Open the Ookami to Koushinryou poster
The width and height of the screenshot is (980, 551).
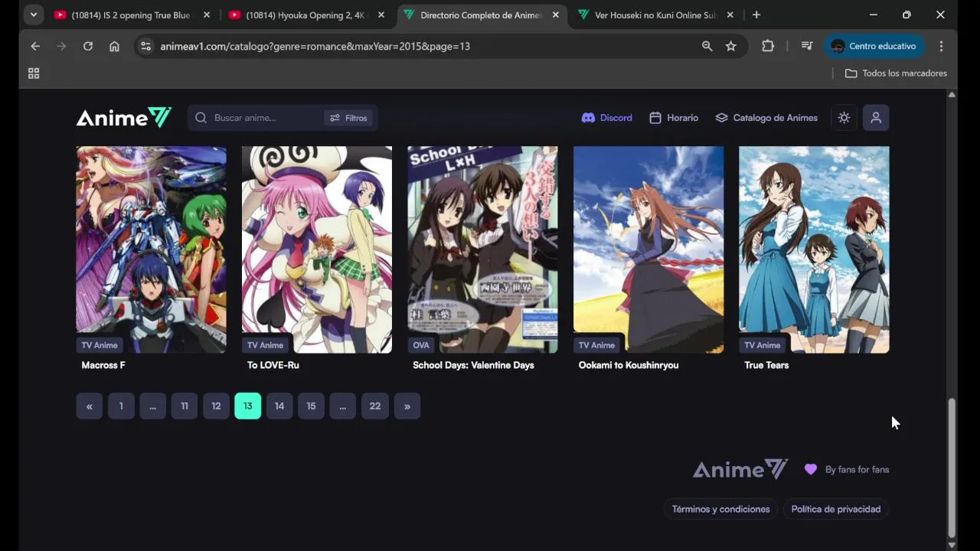(648, 249)
